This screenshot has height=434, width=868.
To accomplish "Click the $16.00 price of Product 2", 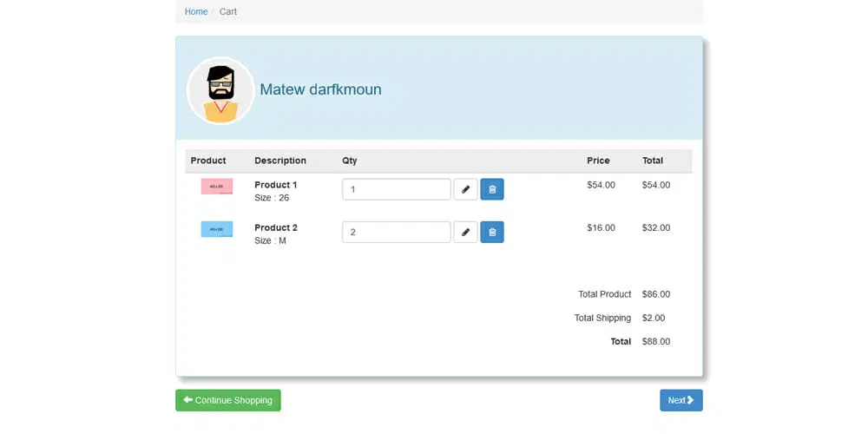I will coord(602,227).
